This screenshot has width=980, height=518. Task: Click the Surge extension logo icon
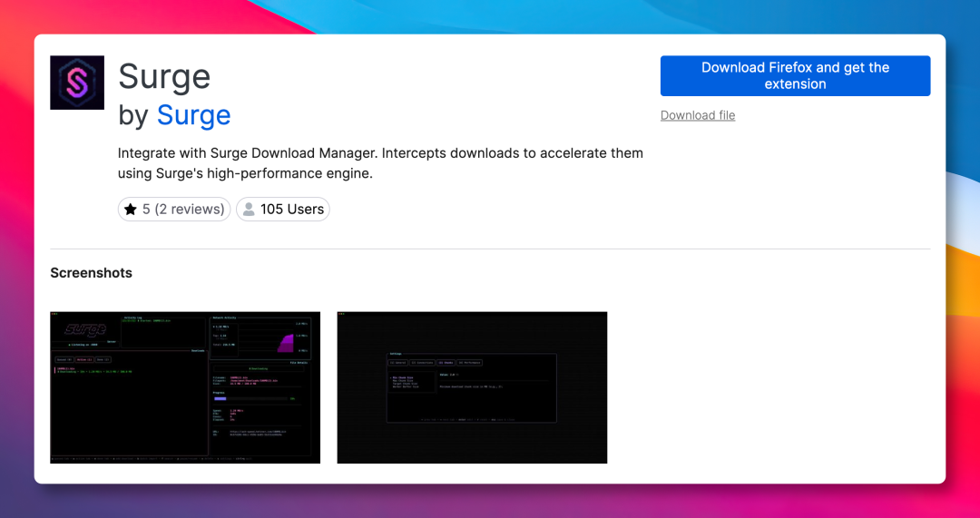pos(77,83)
